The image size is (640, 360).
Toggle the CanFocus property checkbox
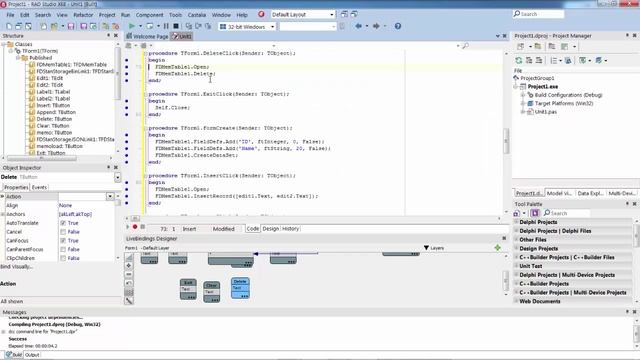coord(63,241)
